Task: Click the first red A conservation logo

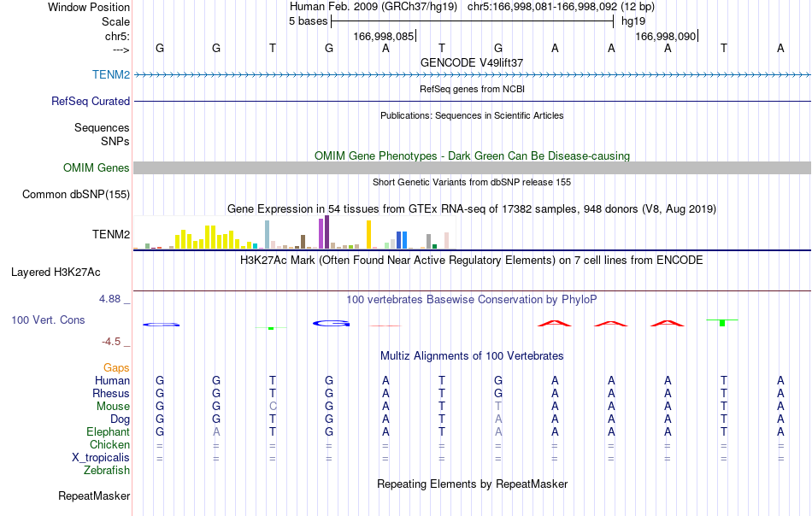Action: tap(554, 324)
